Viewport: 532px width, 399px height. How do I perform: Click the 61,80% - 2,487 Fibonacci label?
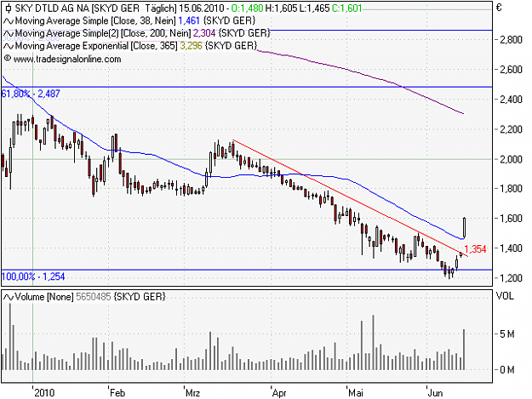[x=31, y=94]
